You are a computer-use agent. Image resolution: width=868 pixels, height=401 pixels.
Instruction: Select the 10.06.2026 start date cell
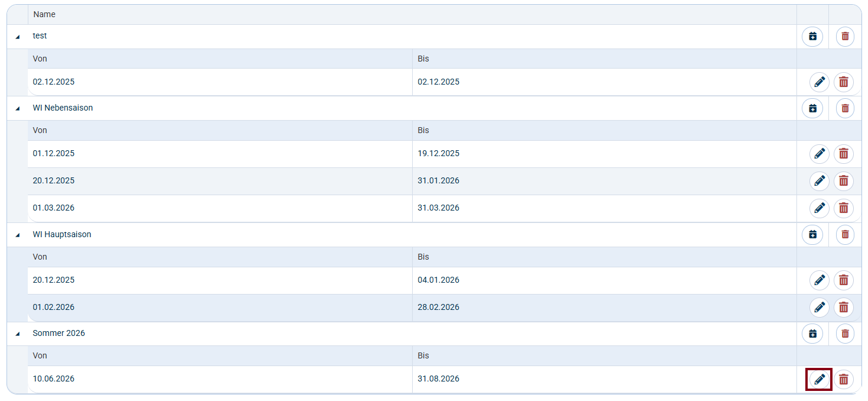pos(54,379)
